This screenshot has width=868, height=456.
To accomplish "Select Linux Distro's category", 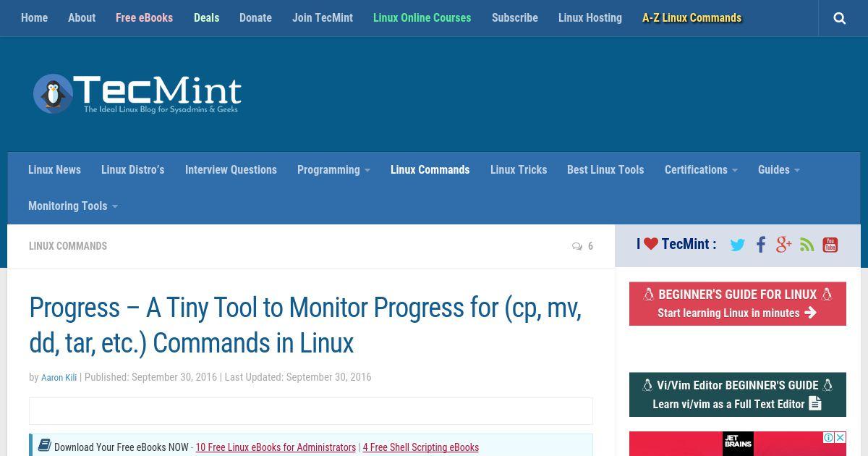I will [132, 169].
